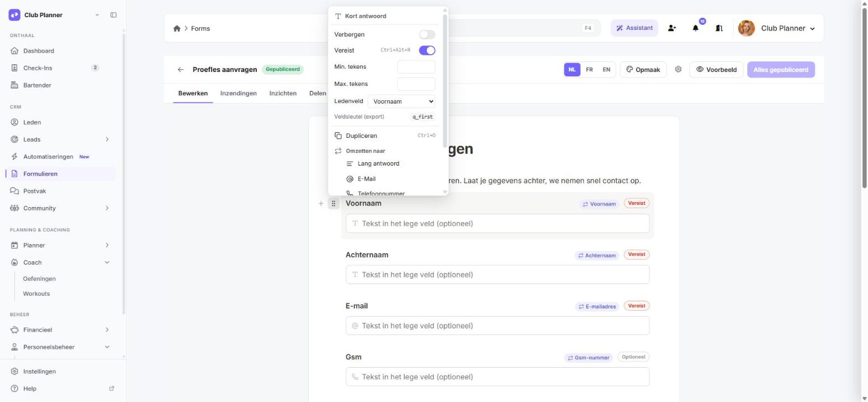The width and height of the screenshot is (868, 402).
Task: Click the Min. tekens input field
Action: click(x=416, y=67)
